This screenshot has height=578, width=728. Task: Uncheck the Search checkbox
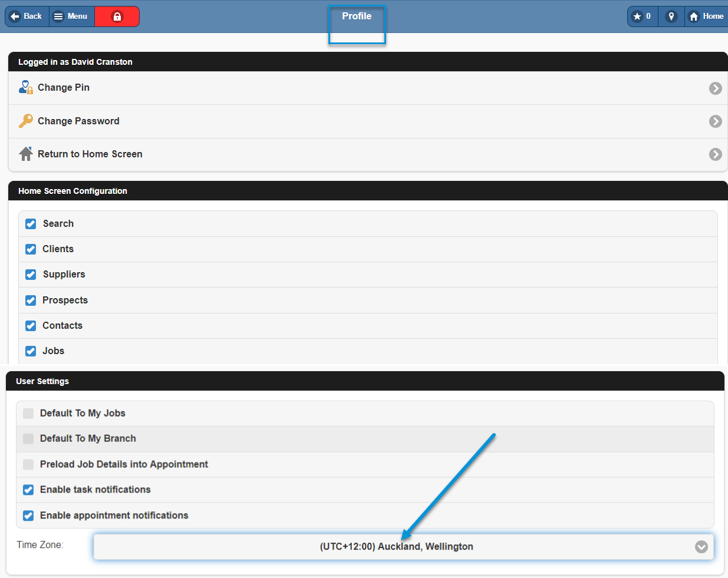coord(31,224)
